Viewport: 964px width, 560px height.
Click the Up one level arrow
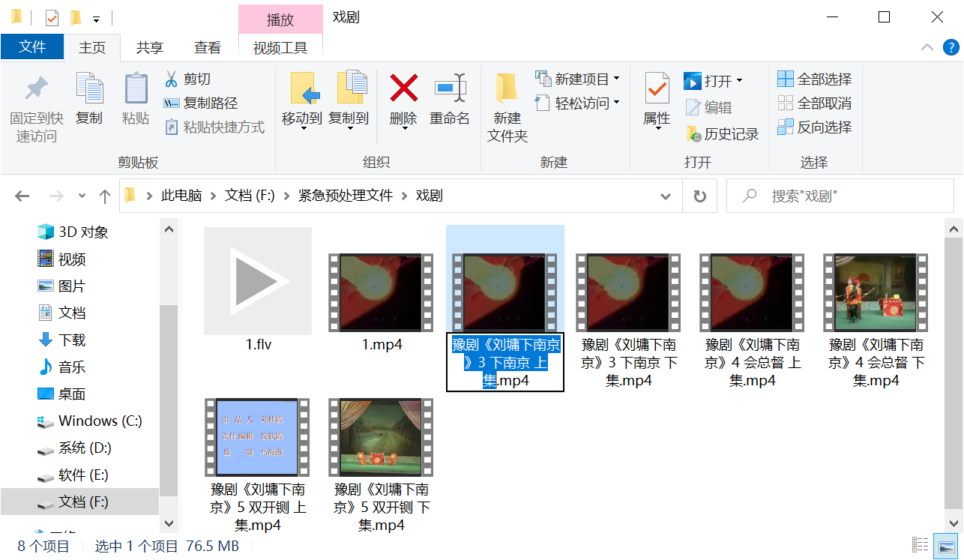[x=105, y=196]
